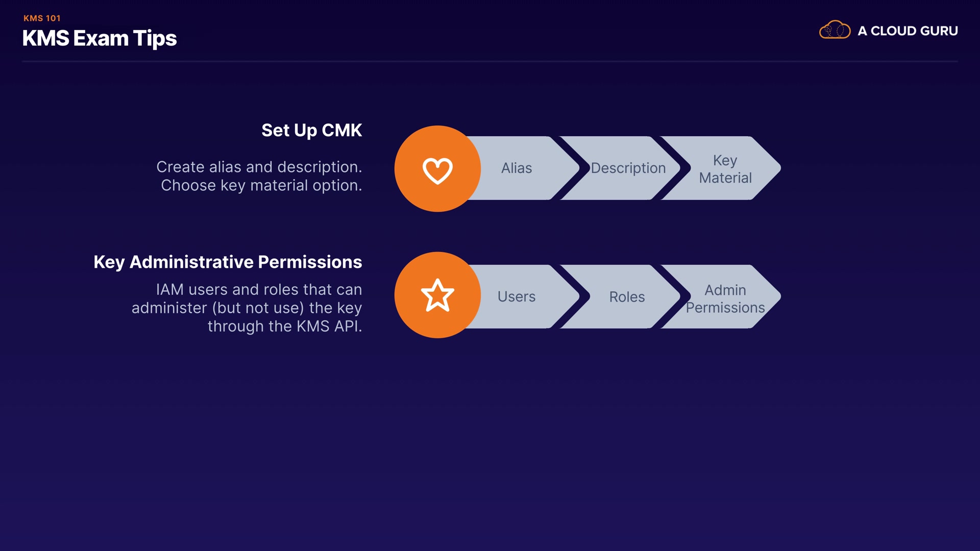
Task: Select the Description arrow step
Action: coord(628,168)
